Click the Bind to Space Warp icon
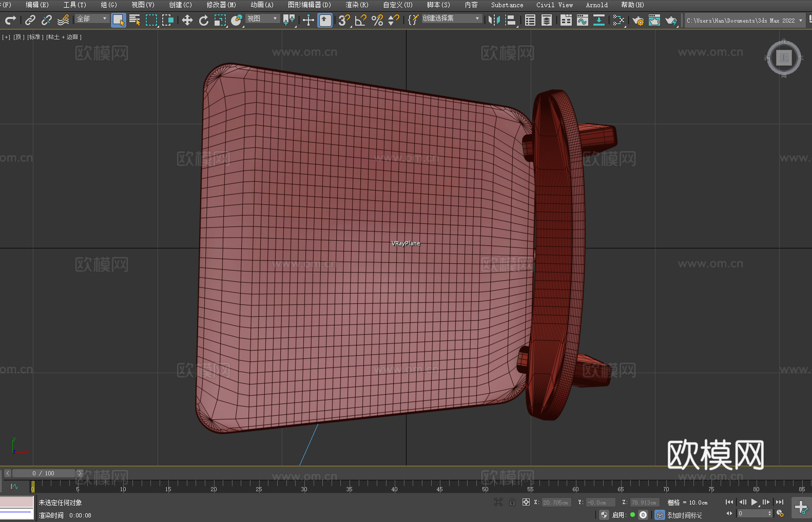Image resolution: width=812 pixels, height=522 pixels. click(63, 20)
